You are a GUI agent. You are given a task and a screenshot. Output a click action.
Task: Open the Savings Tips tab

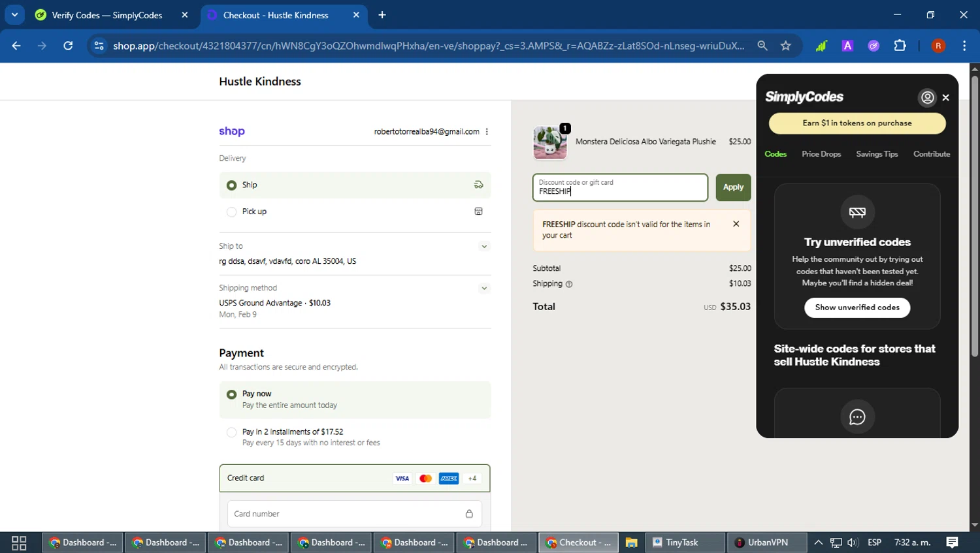pyautogui.click(x=877, y=154)
